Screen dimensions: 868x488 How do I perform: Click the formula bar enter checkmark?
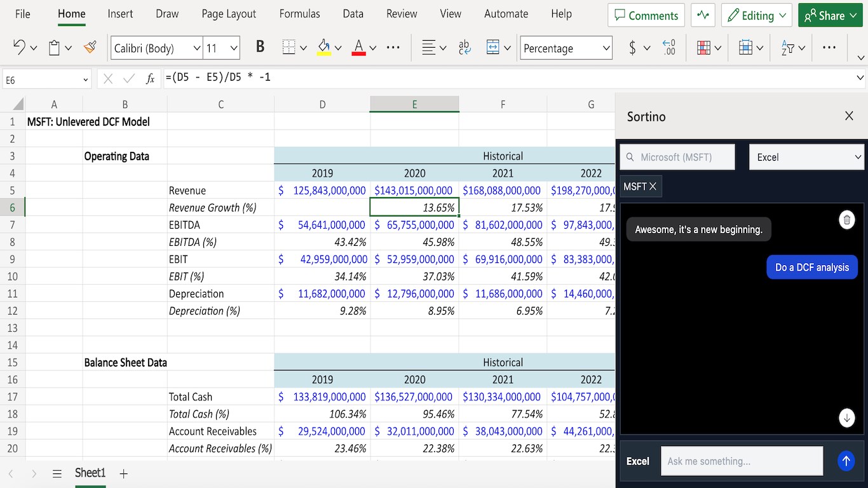click(x=129, y=79)
